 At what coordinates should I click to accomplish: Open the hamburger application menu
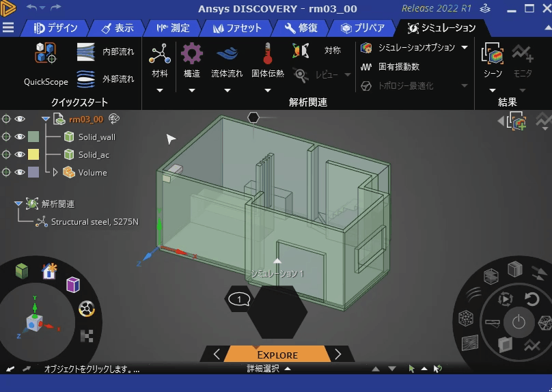8,27
